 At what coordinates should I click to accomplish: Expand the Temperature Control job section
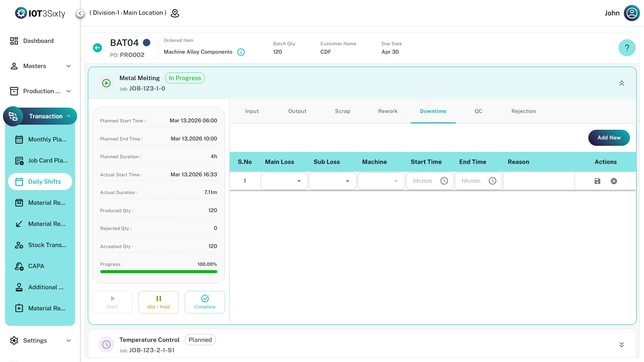click(621, 345)
